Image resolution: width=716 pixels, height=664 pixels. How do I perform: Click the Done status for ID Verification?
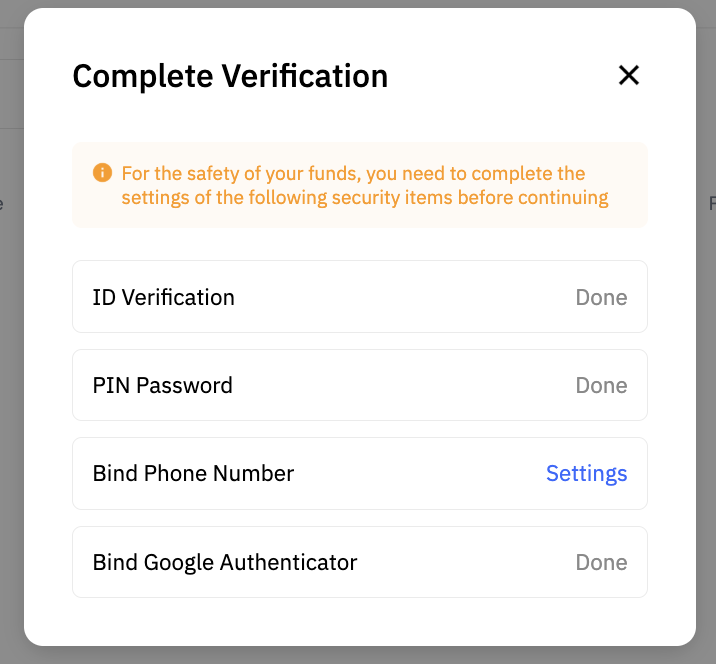(601, 297)
